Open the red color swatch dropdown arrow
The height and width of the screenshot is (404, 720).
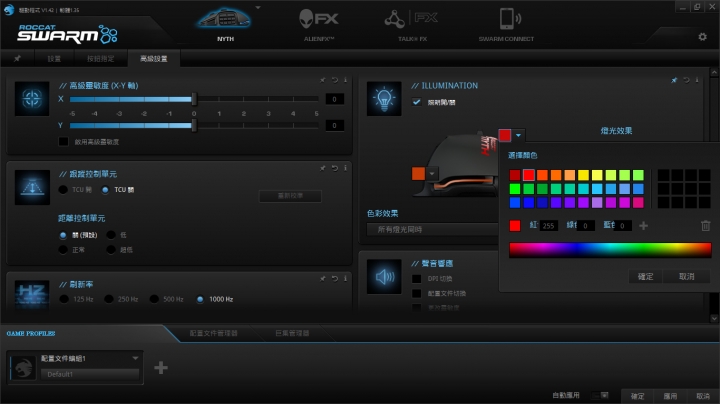click(518, 135)
